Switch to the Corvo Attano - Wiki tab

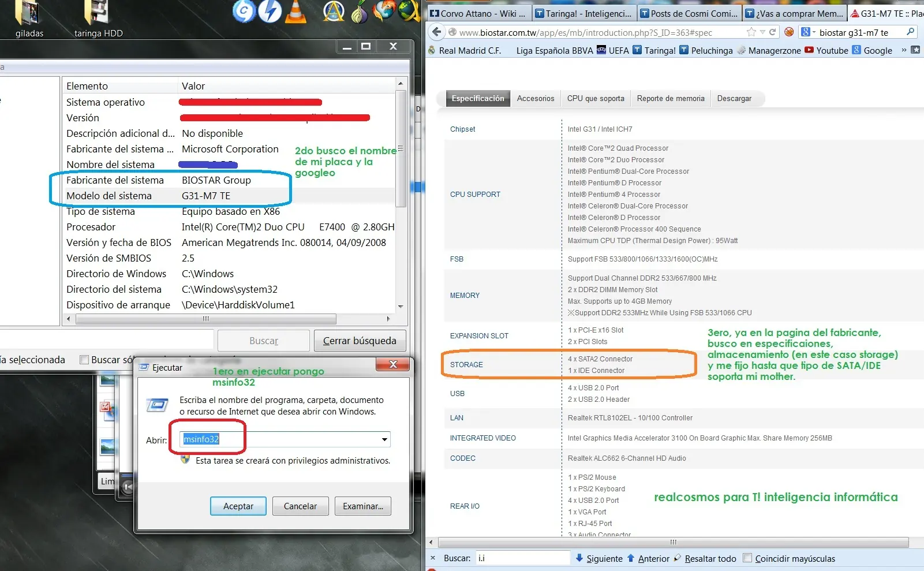[x=478, y=13]
